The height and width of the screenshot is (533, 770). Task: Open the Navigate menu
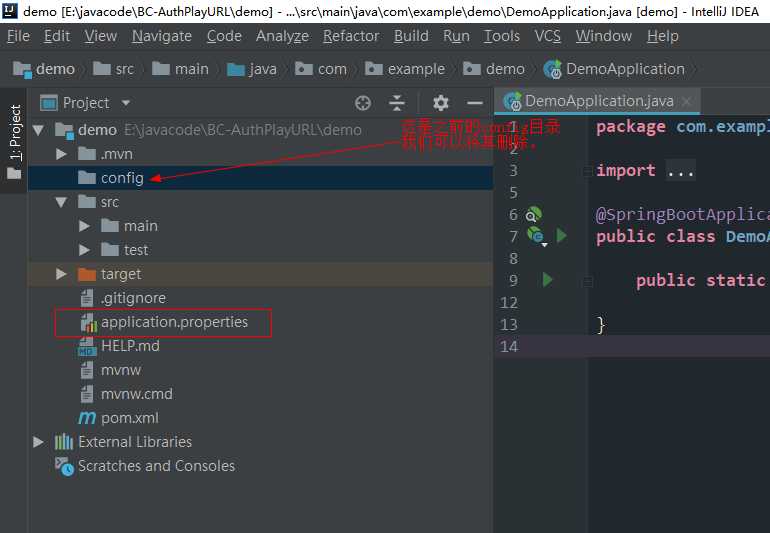[162, 36]
